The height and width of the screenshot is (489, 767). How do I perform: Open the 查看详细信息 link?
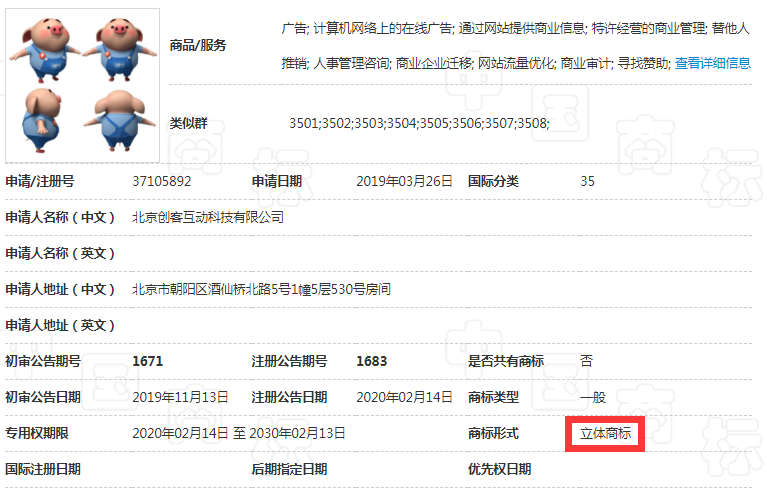pyautogui.click(x=713, y=63)
